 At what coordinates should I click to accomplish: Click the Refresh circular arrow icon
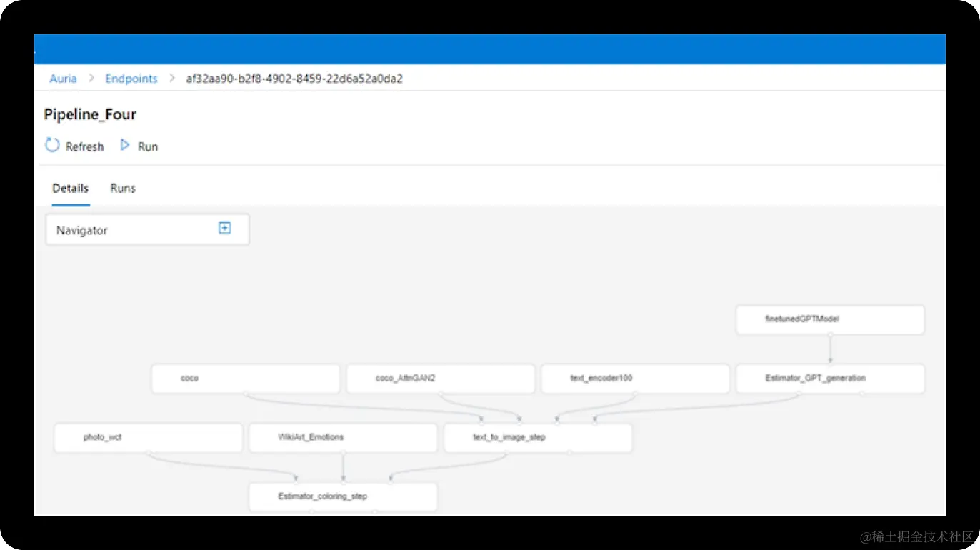(52, 145)
